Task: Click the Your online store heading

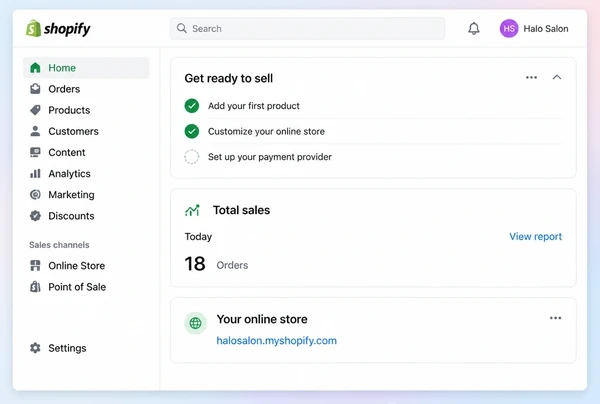Action: [x=262, y=319]
